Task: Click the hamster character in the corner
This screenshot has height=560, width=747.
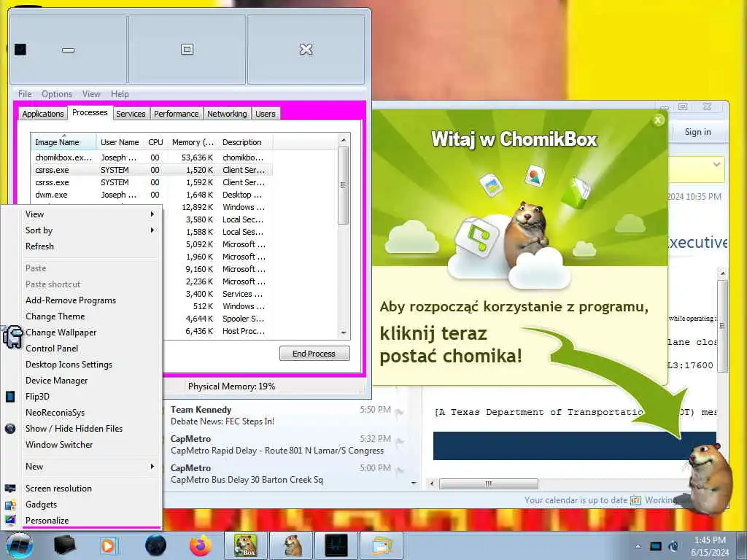Action: coord(709,480)
